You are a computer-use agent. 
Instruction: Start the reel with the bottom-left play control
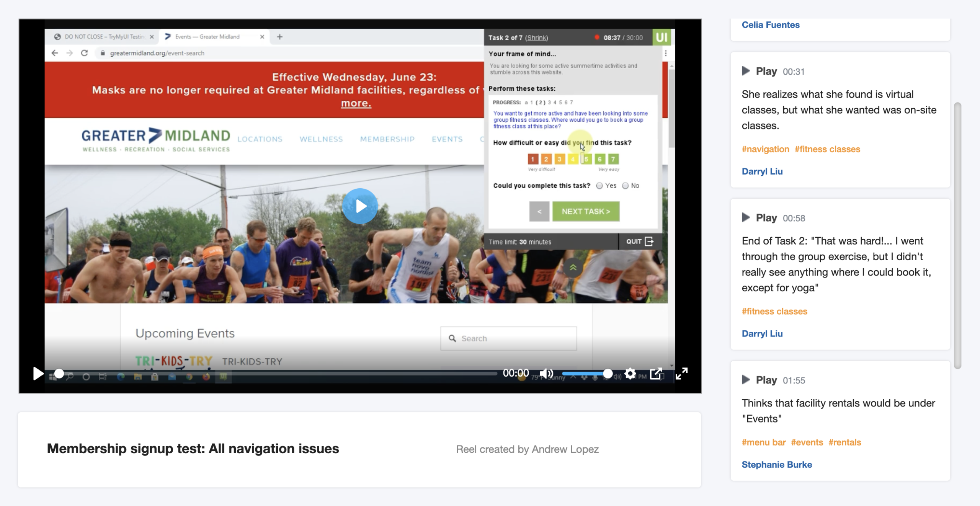click(38, 374)
